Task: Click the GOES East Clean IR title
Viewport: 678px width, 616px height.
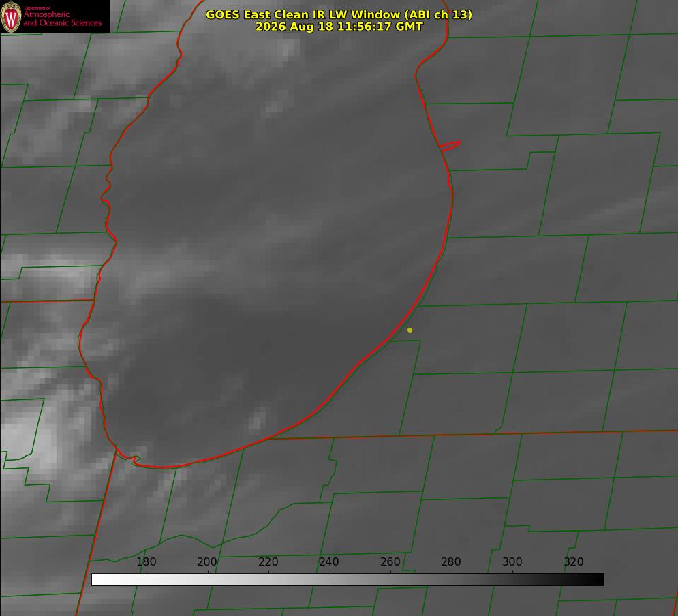Action: [x=339, y=14]
